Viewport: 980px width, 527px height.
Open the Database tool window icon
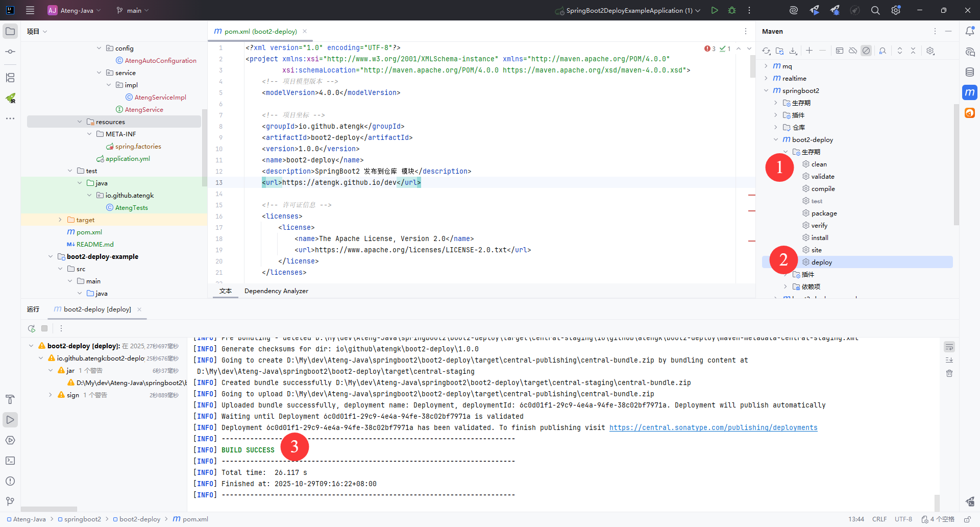coord(970,72)
